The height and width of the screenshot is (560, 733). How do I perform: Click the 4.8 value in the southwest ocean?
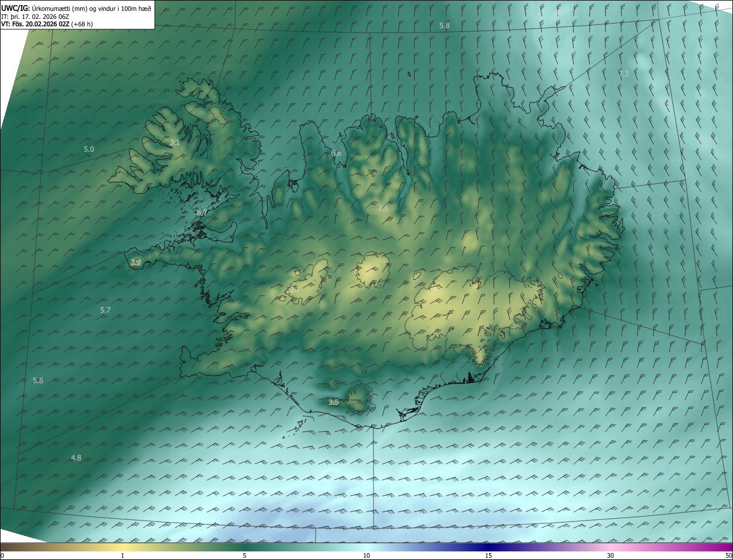click(76, 458)
